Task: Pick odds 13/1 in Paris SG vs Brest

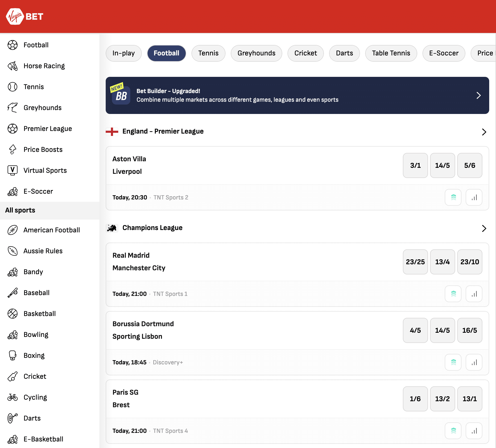Action: point(470,399)
